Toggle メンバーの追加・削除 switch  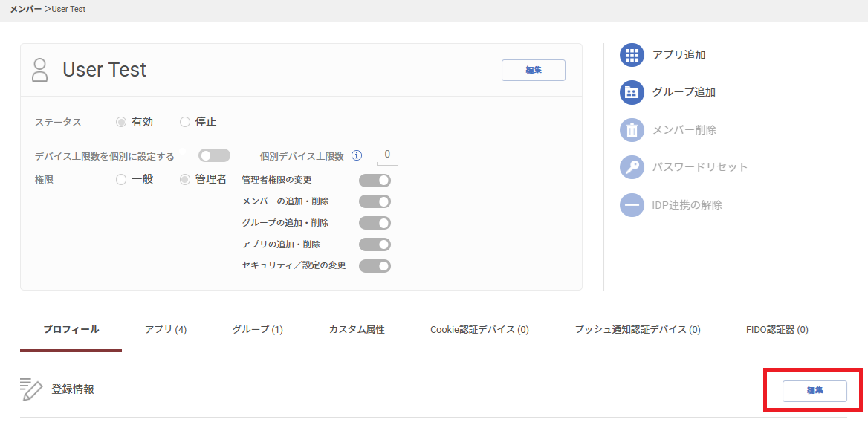(x=375, y=201)
